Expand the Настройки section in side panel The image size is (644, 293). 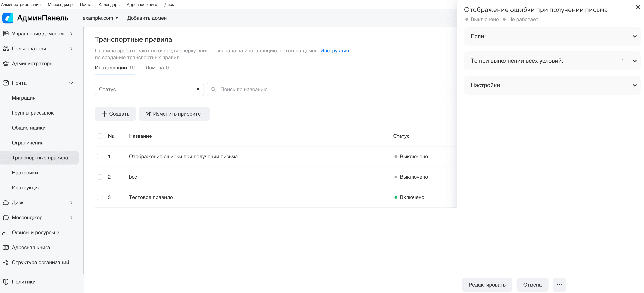pyautogui.click(x=552, y=85)
